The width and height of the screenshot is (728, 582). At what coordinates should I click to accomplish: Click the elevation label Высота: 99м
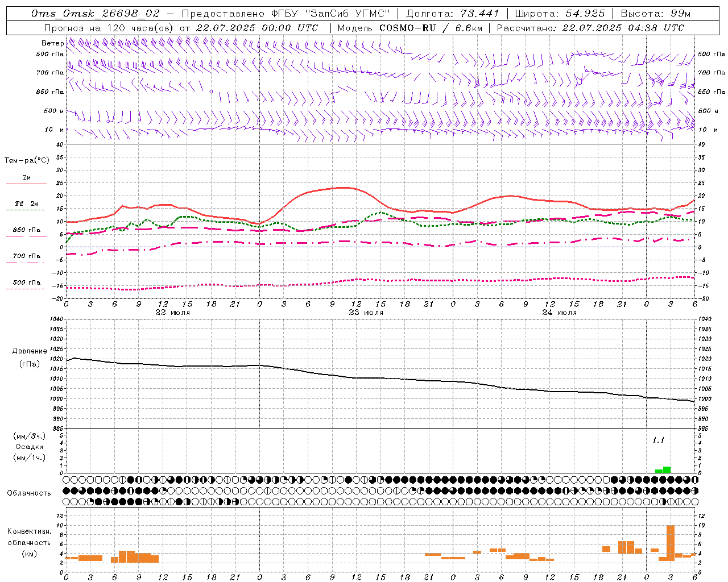tap(656, 14)
